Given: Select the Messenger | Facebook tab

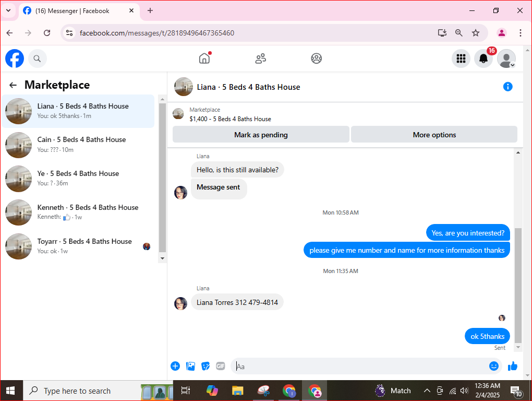Looking at the screenshot, I should [72, 11].
